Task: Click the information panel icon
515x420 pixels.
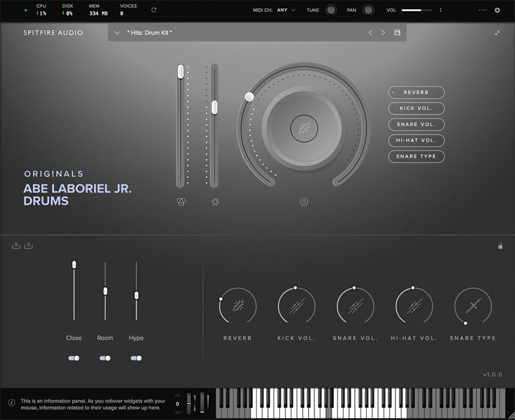Action: (x=11, y=403)
